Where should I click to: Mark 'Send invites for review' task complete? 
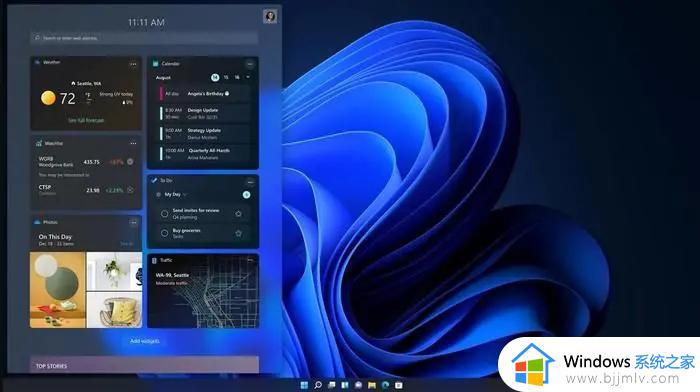164,214
